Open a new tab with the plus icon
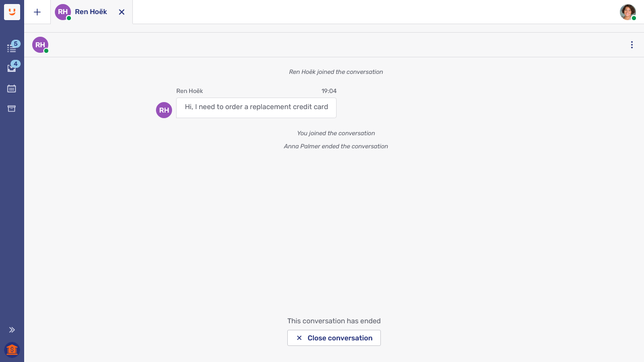This screenshot has width=644, height=362. point(37,12)
